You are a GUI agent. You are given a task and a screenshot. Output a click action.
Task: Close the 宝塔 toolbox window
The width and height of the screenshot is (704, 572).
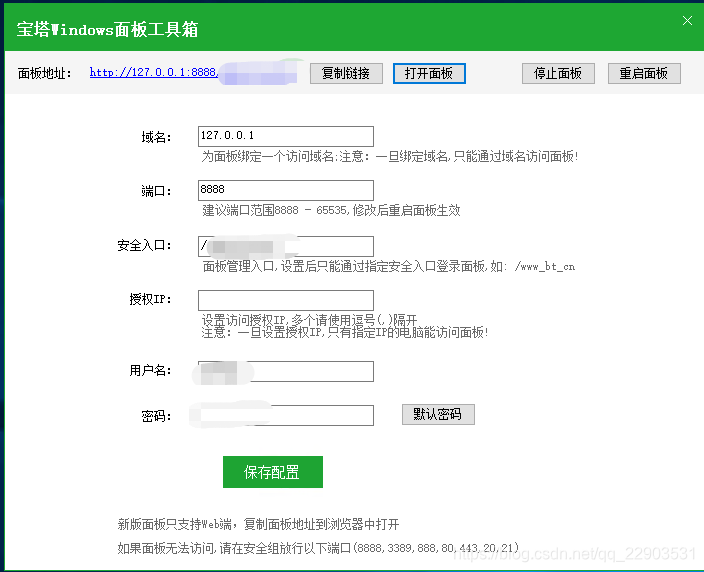pyautogui.click(x=687, y=21)
